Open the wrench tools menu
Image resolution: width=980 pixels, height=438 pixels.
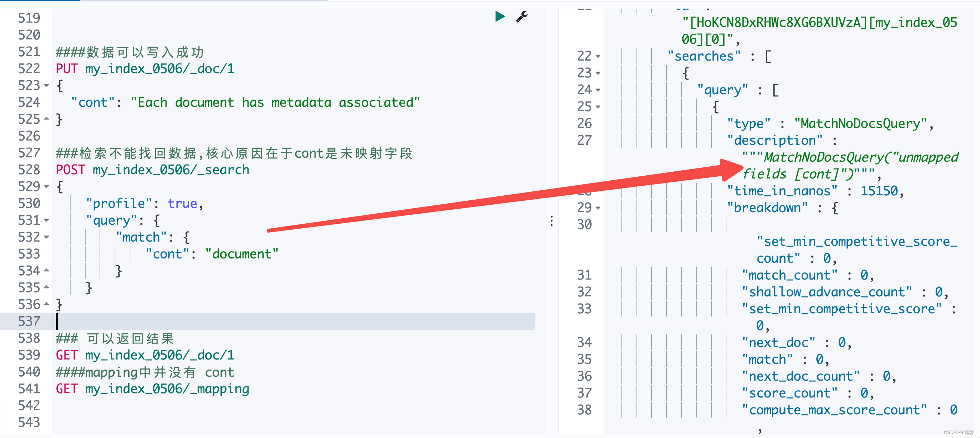click(522, 16)
